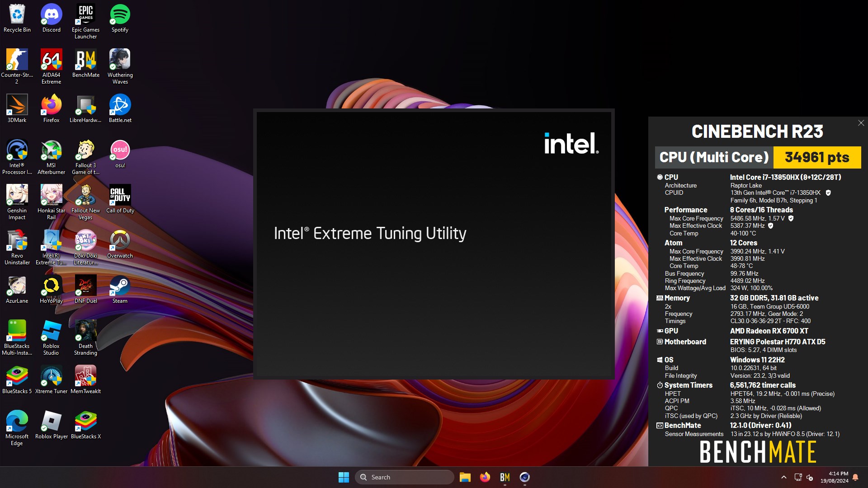Launch Battle.net desktop icon

(x=120, y=109)
